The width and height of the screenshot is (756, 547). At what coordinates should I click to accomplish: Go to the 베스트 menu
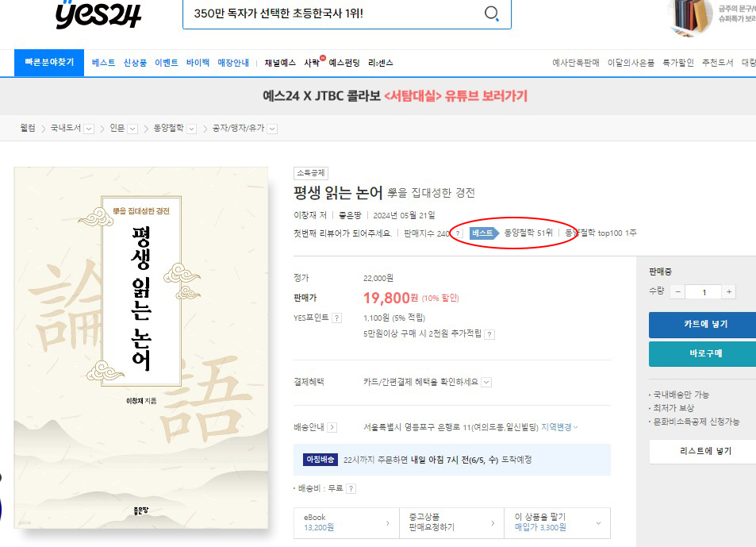click(104, 63)
